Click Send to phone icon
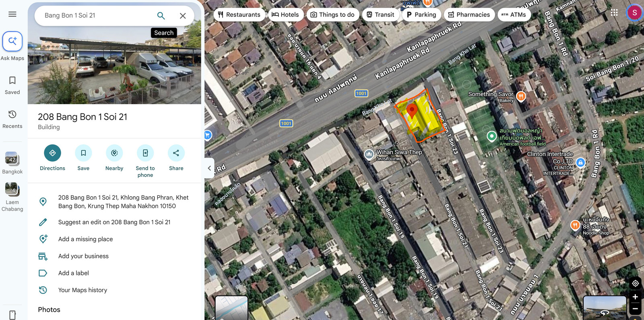The image size is (644, 320). click(x=145, y=153)
